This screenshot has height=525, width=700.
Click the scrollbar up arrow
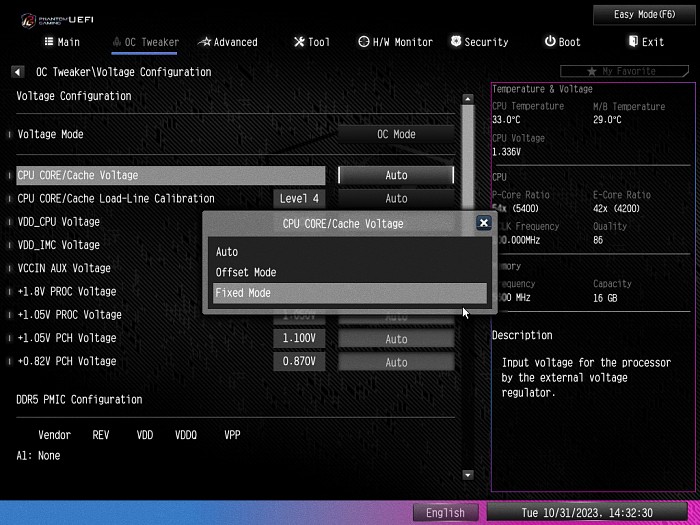coord(468,99)
